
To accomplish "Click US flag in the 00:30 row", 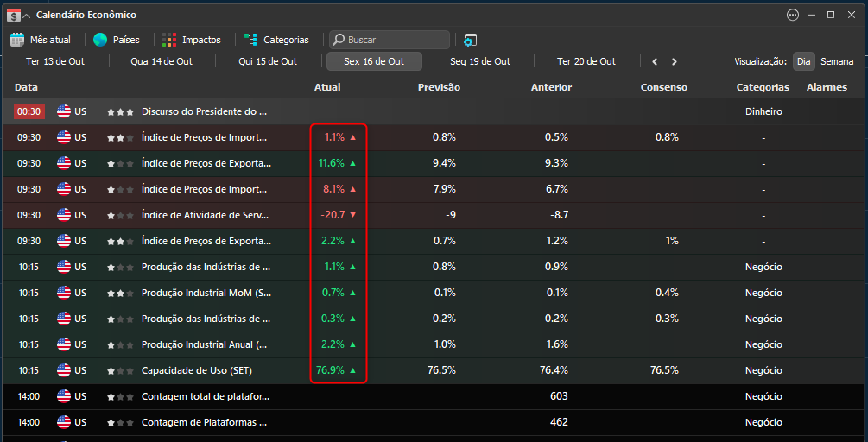I will pyautogui.click(x=64, y=111).
